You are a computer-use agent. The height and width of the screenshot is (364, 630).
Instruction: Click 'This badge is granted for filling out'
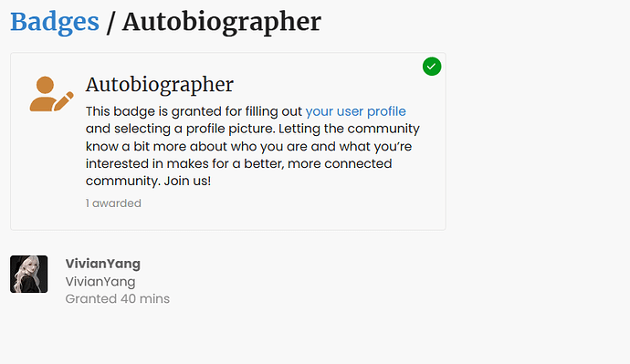click(x=194, y=111)
